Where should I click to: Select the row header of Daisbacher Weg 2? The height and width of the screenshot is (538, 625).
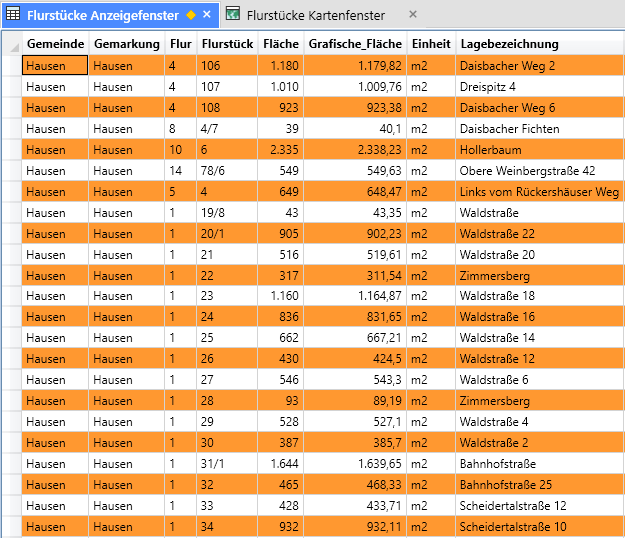[x=11, y=66]
